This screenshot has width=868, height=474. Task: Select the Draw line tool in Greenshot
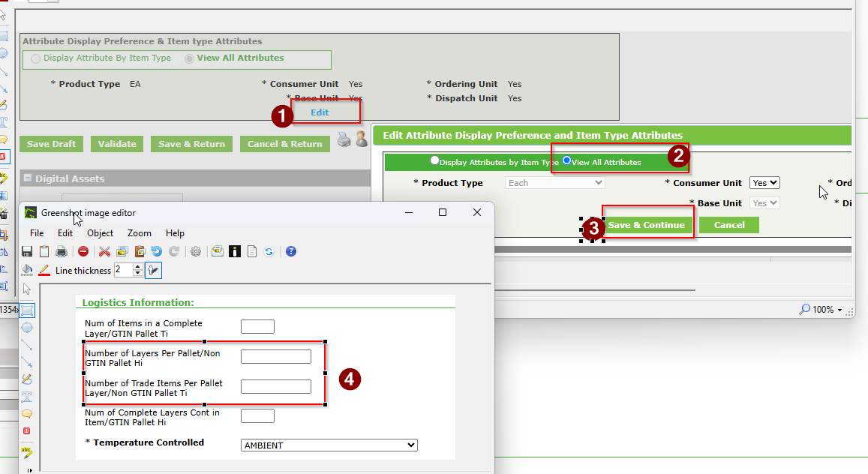(26, 344)
